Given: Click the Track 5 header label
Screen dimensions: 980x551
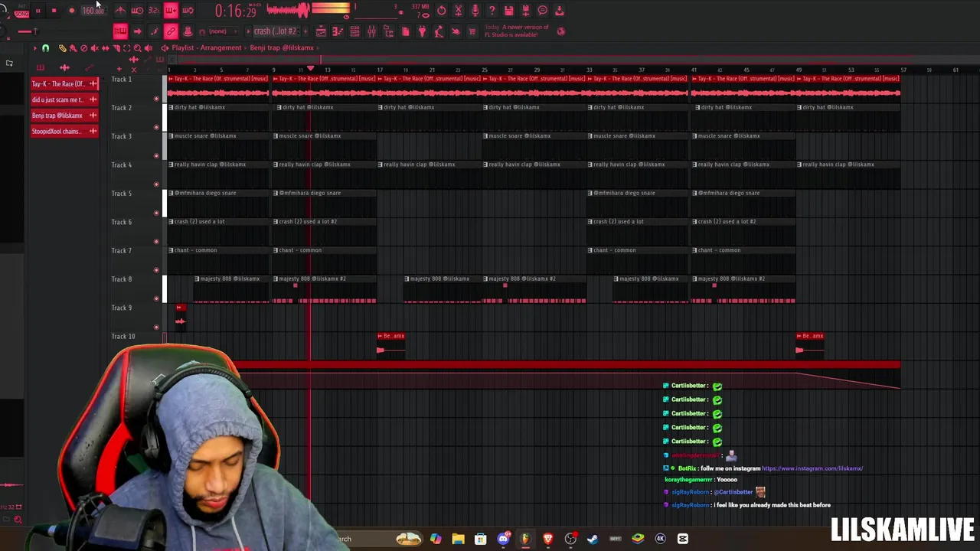Looking at the screenshot, I should tap(122, 194).
